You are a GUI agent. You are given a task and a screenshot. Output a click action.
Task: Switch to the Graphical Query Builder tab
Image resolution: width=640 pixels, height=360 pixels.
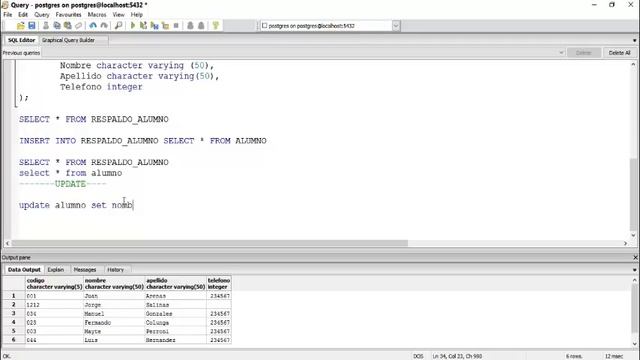[x=68, y=40]
